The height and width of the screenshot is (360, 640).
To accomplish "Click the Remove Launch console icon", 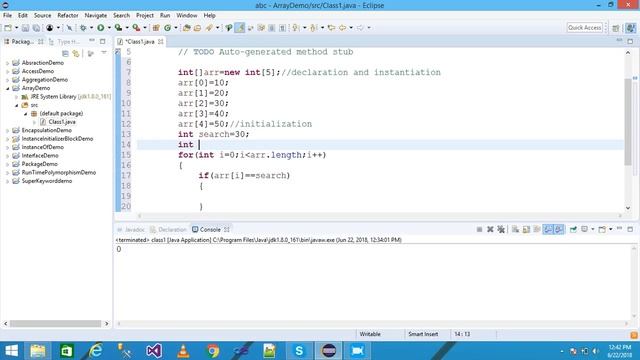I will 490,229.
